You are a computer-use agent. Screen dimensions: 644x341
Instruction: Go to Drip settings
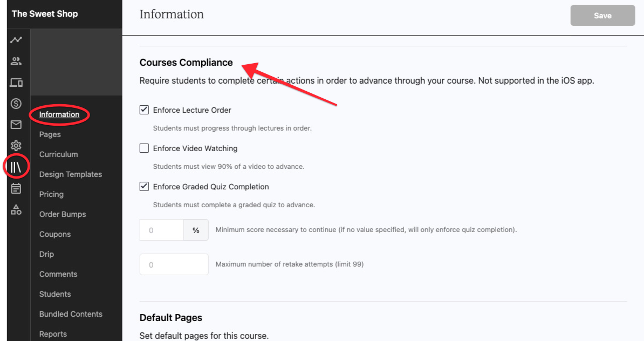click(46, 254)
